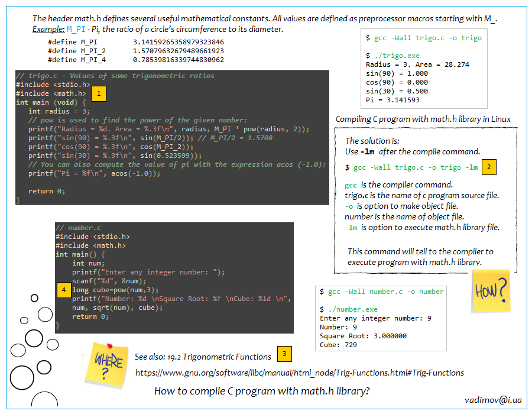Click the vadimov@i.ua email address

pos(493,400)
